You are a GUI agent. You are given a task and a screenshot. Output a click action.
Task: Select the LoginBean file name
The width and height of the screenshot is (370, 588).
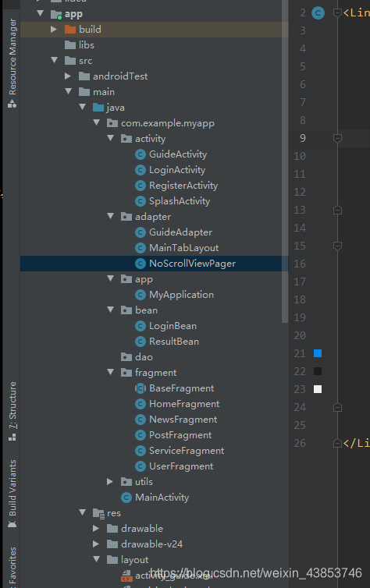pos(173,326)
